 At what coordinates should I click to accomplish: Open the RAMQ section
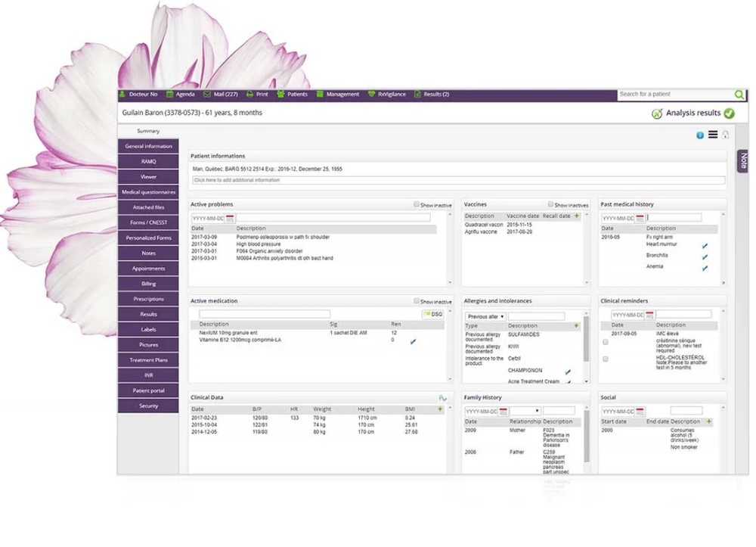click(x=148, y=162)
